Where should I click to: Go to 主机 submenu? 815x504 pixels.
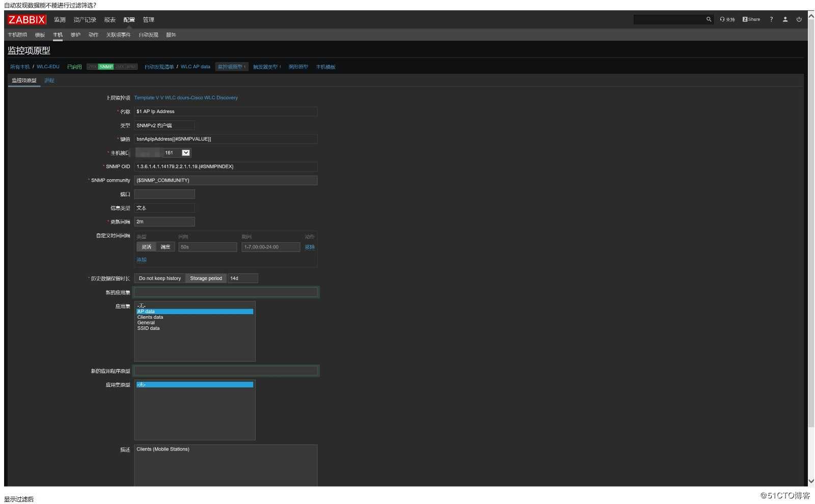pyautogui.click(x=58, y=35)
